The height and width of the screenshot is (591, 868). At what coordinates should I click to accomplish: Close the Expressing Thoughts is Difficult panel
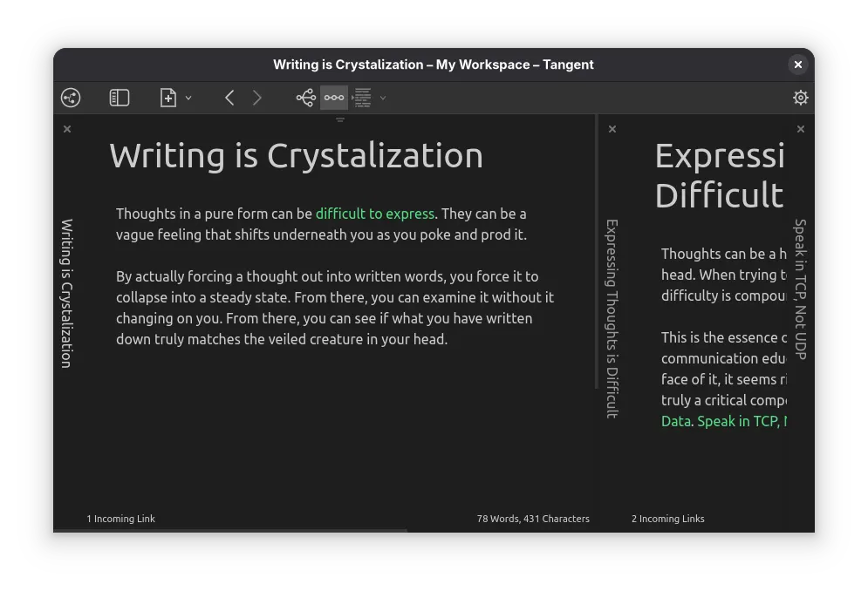[612, 129]
